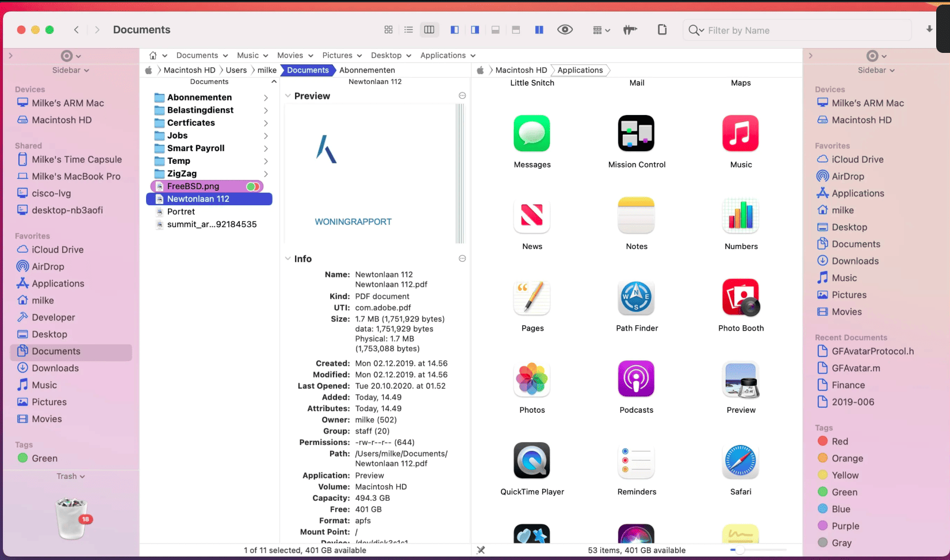Viewport: 950px width, 560px height.
Task: Go back with the back arrow
Action: (76, 30)
